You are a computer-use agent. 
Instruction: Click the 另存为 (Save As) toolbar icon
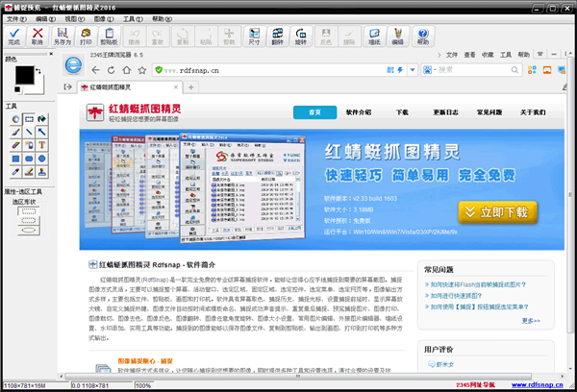pos(62,37)
